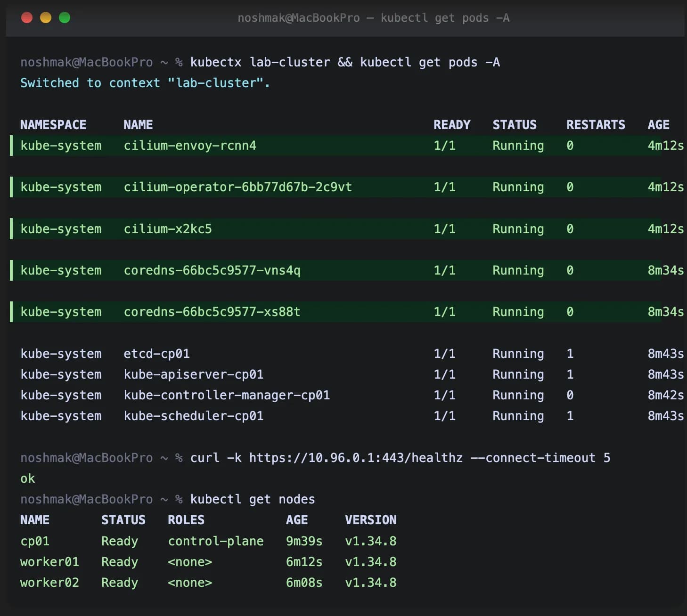Click the NAMESPACE column header
Image resolution: width=687 pixels, height=616 pixels.
[x=53, y=125]
